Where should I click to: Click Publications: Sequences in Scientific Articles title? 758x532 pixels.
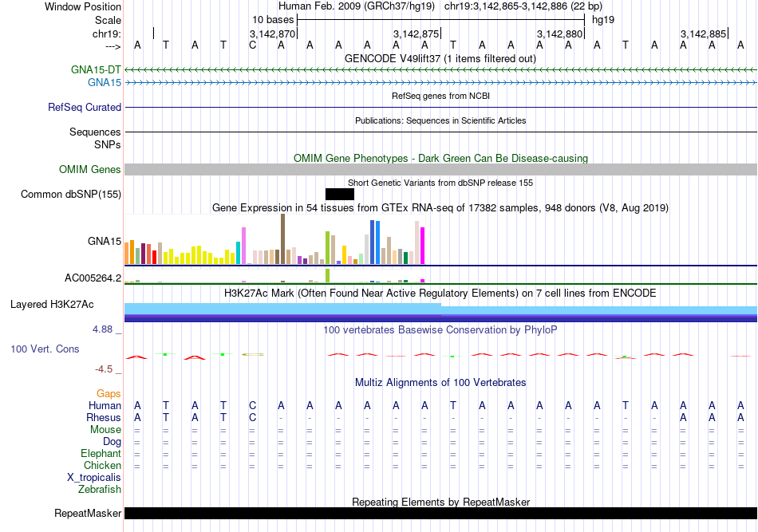440,120
